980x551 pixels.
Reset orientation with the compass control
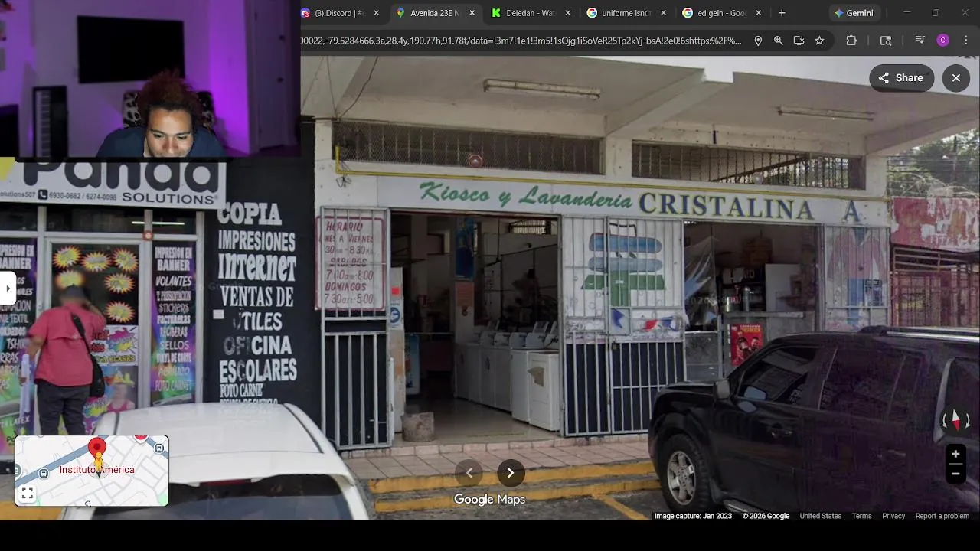955,420
